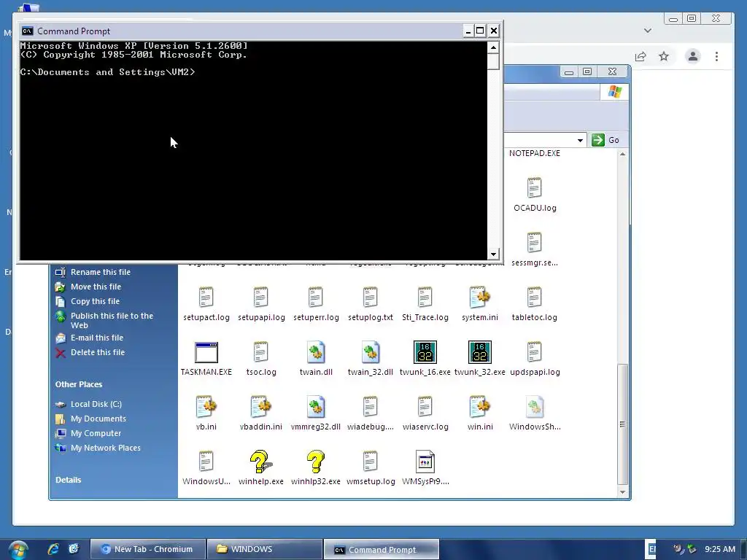Select the vb.ini file icon
Screen dimensions: 747x560
(x=206, y=407)
